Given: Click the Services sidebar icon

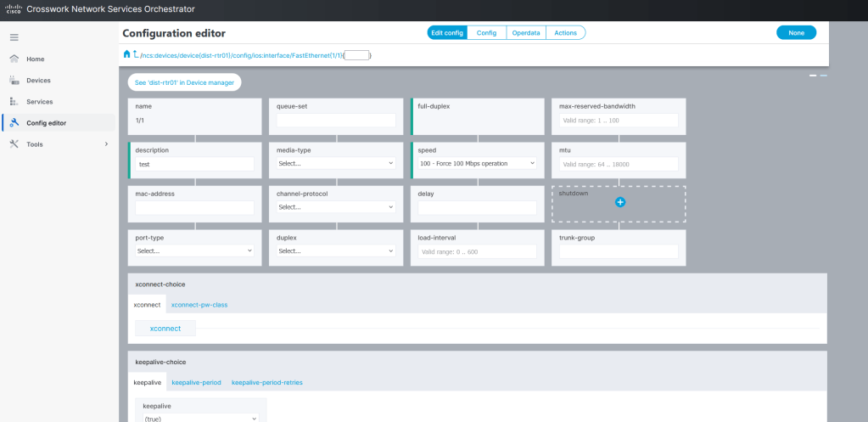Looking at the screenshot, I should 14,101.
